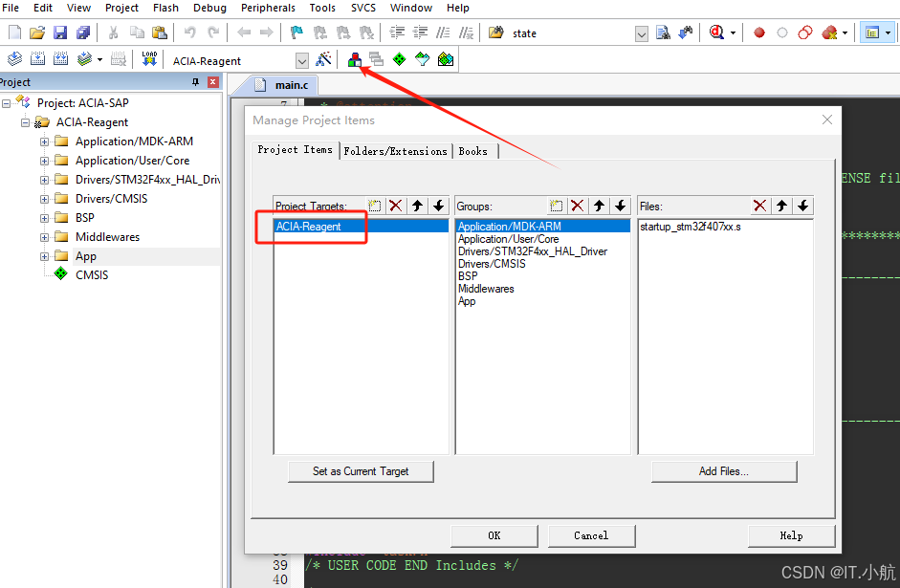Screen dimensions: 900x588
Task: Click the New file toolbar icon
Action: [x=15, y=33]
